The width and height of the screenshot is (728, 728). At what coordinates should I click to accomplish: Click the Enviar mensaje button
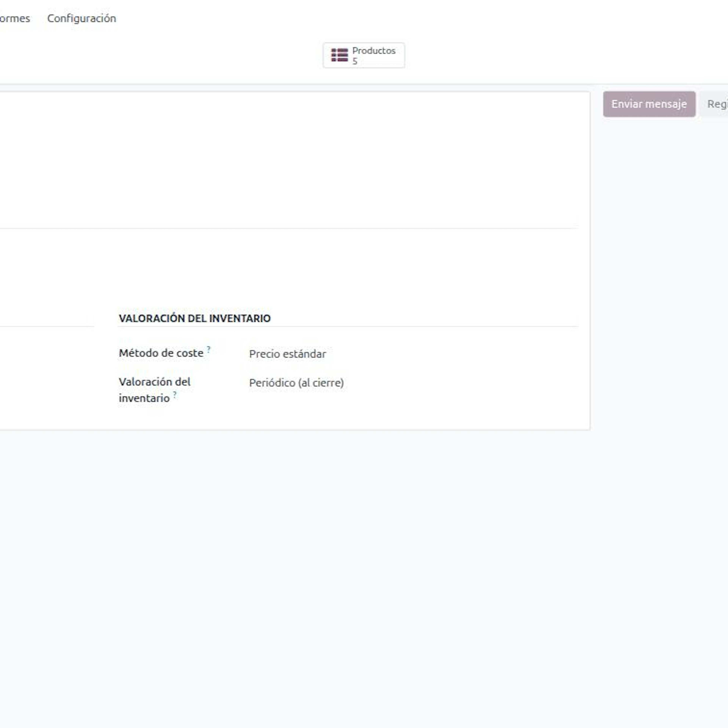[x=649, y=104]
